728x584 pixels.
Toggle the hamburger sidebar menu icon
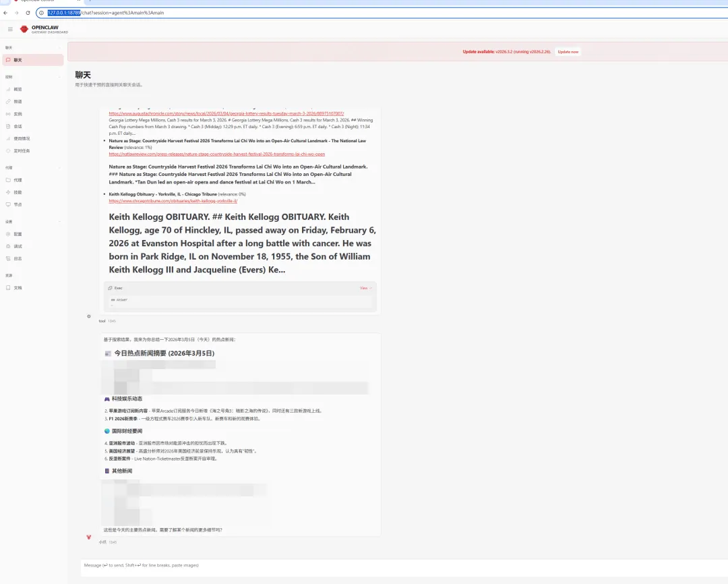(10, 29)
